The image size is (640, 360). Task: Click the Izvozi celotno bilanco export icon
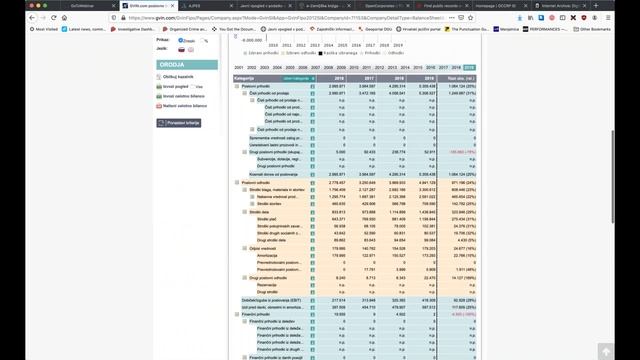point(159,96)
